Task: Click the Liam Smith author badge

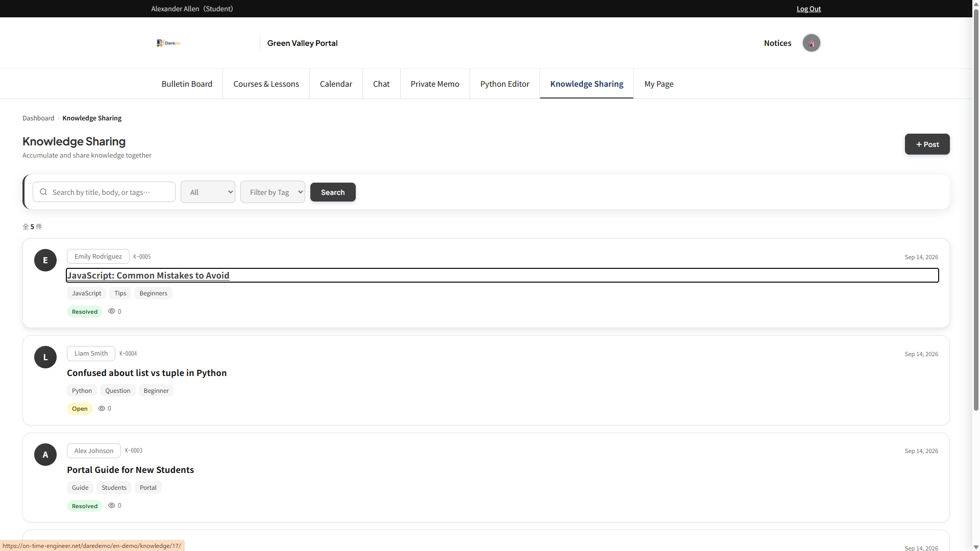Action: point(91,353)
